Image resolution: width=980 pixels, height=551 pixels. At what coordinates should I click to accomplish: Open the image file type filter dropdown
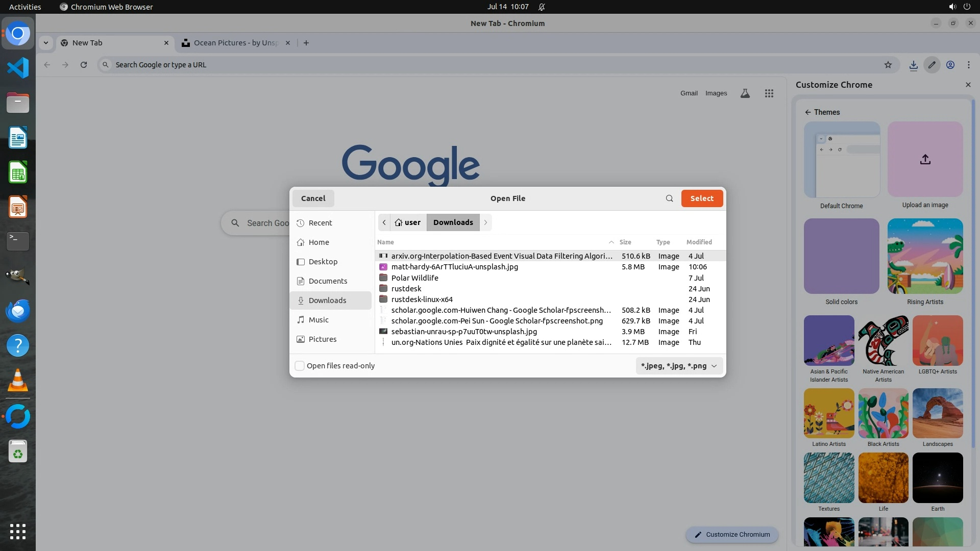[x=678, y=366]
